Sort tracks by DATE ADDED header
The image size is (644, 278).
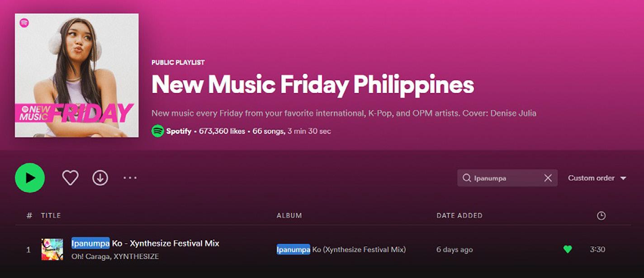[x=459, y=216]
